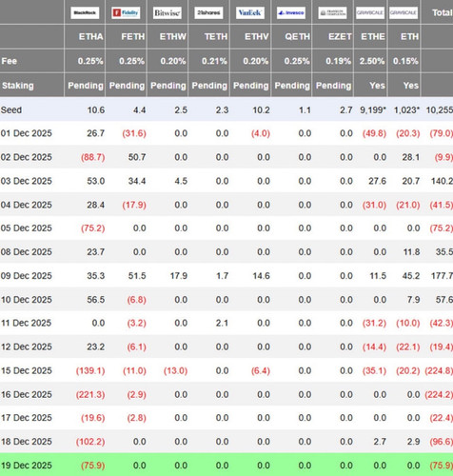Select the 9,199* seed value

(x=373, y=110)
